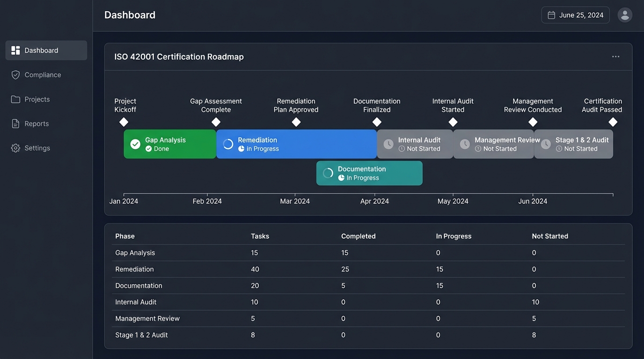Click the Stage 1 & 2 Audit bar
644x359 pixels.
pos(573,144)
